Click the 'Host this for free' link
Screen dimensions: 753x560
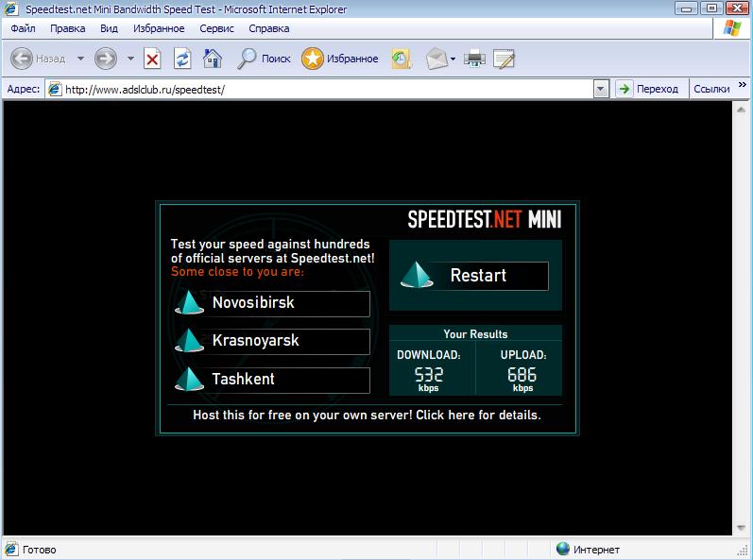pyautogui.click(x=367, y=415)
